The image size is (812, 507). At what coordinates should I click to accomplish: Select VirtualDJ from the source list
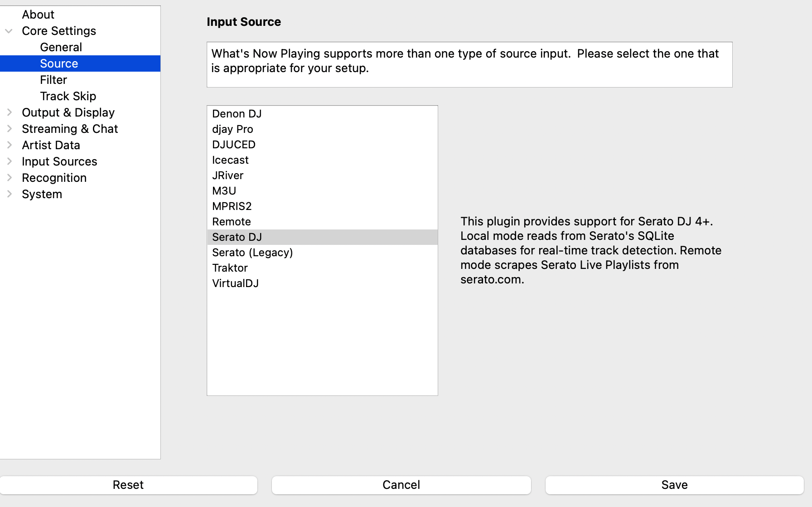click(235, 283)
